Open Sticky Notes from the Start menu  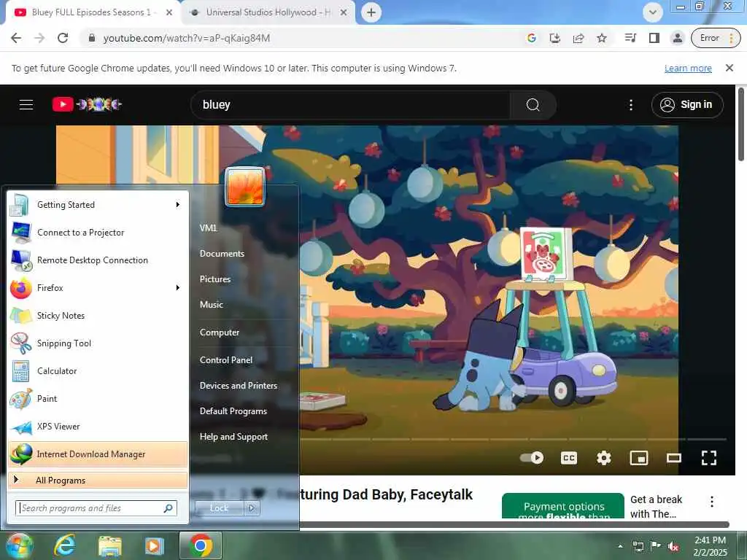98,315
